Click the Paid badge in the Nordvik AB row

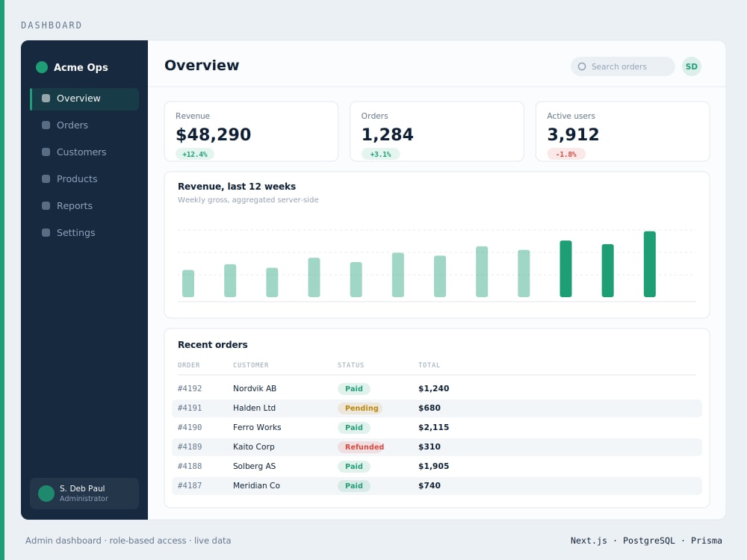(x=354, y=388)
